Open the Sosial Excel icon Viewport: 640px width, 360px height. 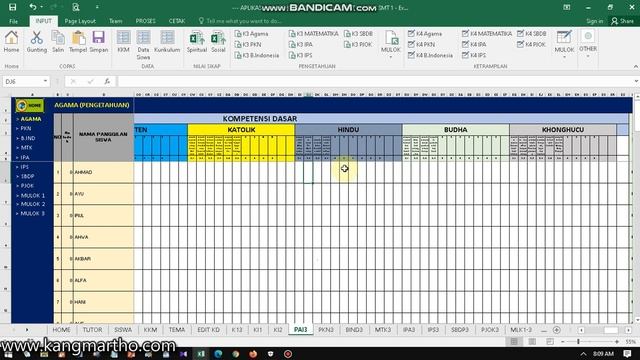(218, 38)
